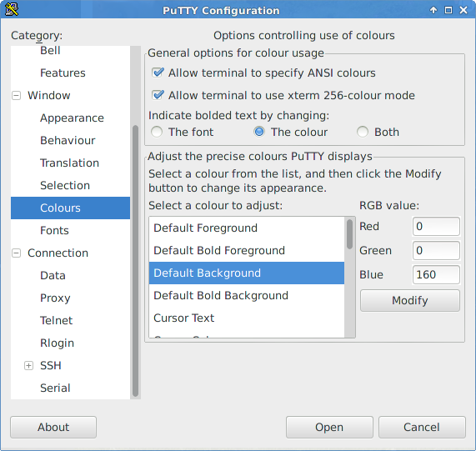Toggle Allow terminal to specify ANSI colours
The width and height of the screenshot is (476, 451).
pyautogui.click(x=158, y=73)
